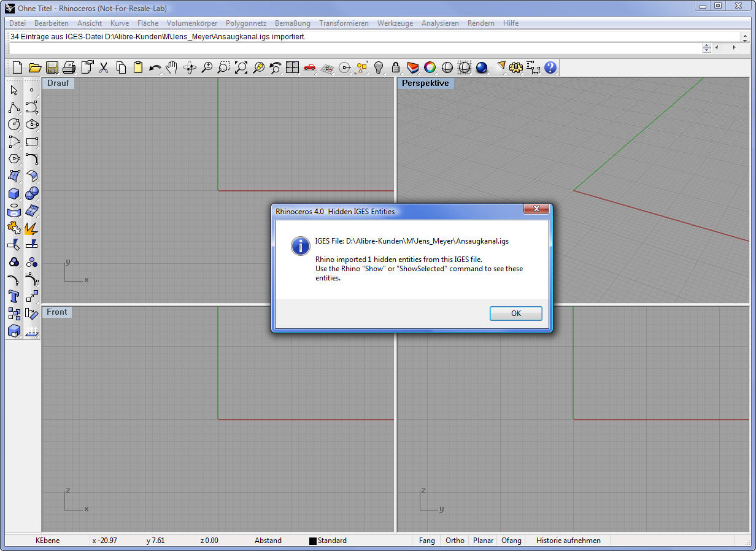756x551 pixels.
Task: Select the Pan hand tool
Action: point(172,67)
